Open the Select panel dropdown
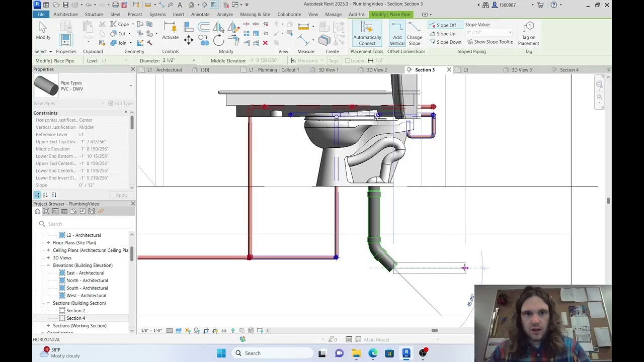The image size is (644, 362). click(x=43, y=51)
